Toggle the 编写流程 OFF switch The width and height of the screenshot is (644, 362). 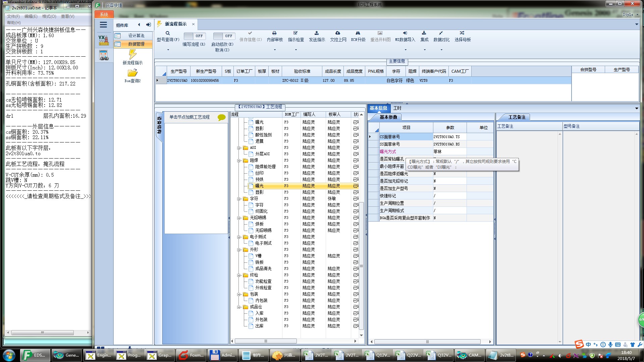click(194, 36)
